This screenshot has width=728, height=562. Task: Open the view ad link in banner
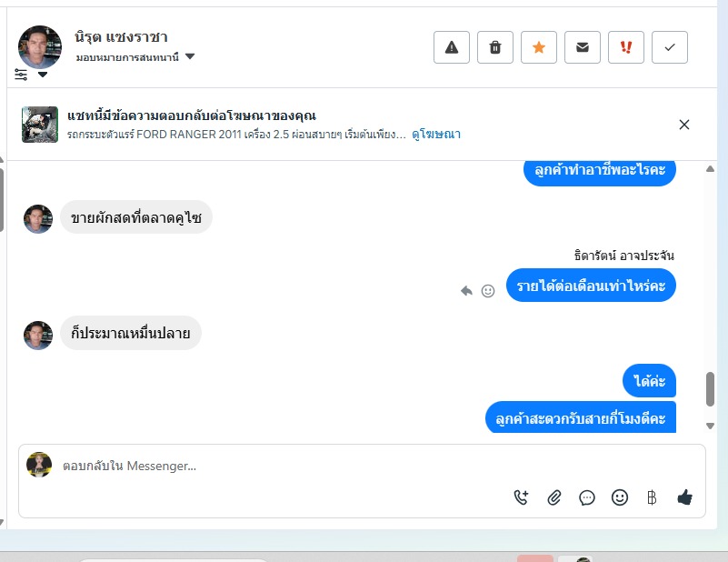pyautogui.click(x=436, y=135)
